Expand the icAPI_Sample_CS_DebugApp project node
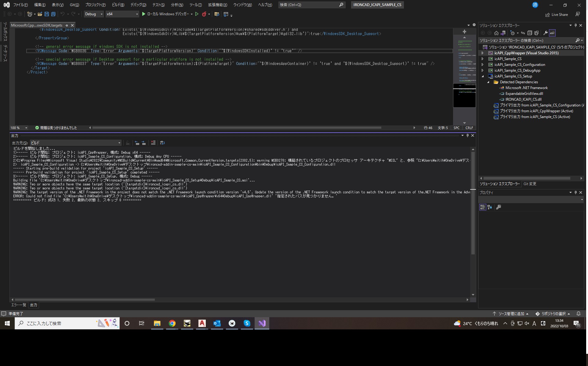 click(x=483, y=70)
